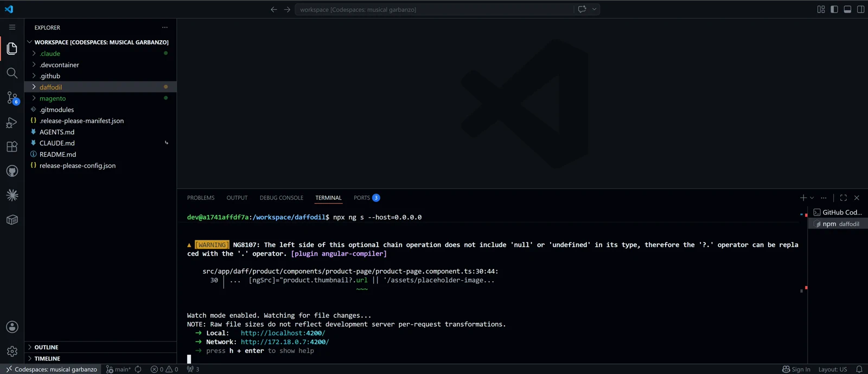
Task: Open product-page.component.ts path in terminal
Action: (x=350, y=271)
